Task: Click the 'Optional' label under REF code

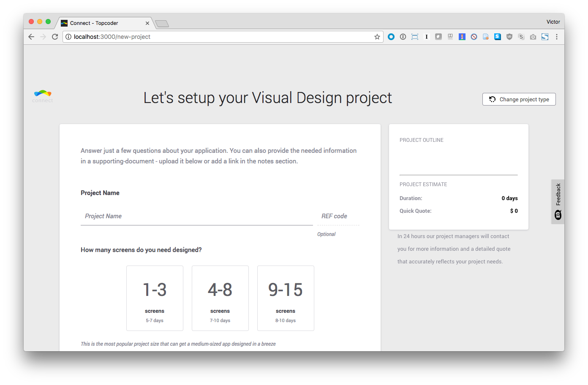Action: tap(327, 234)
